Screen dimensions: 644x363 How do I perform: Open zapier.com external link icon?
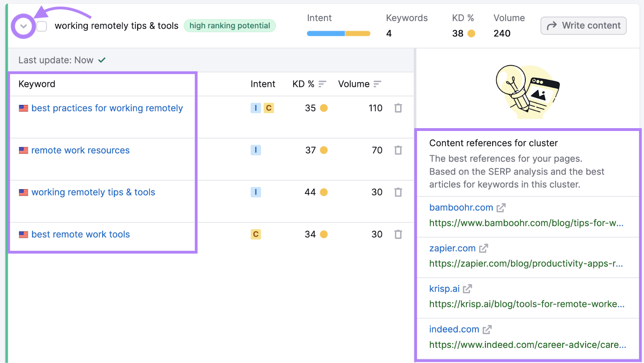[x=483, y=249]
